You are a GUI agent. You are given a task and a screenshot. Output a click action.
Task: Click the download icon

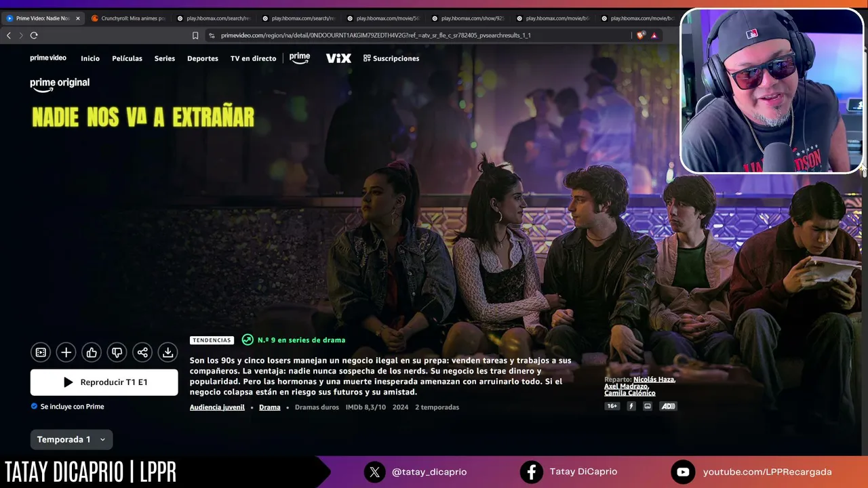pyautogui.click(x=167, y=352)
